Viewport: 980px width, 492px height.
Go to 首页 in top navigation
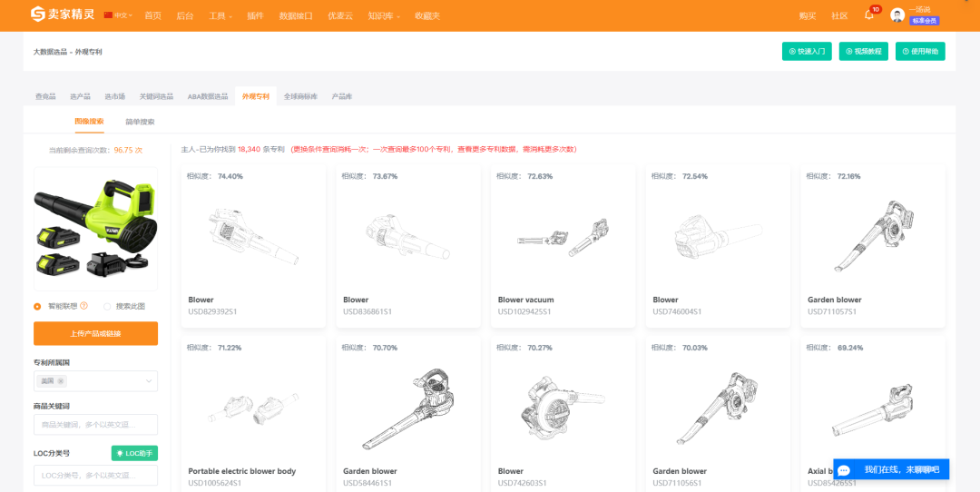click(152, 15)
